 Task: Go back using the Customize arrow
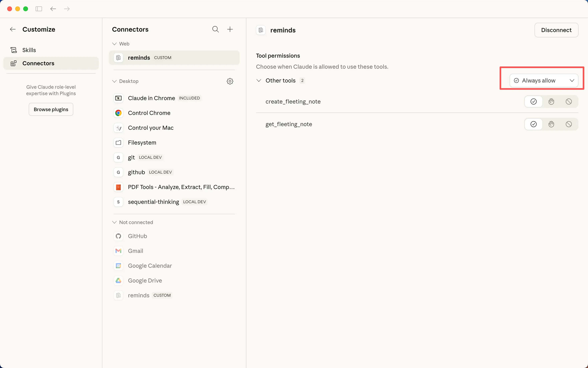tap(13, 29)
